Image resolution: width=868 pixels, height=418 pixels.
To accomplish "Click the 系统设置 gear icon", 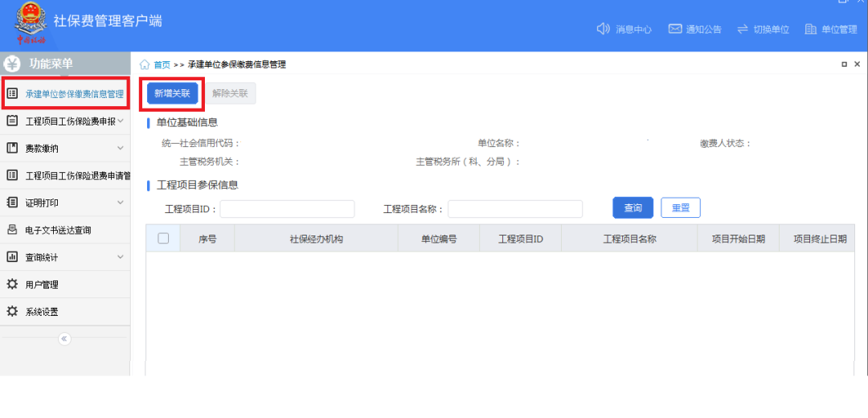I will 12,312.
